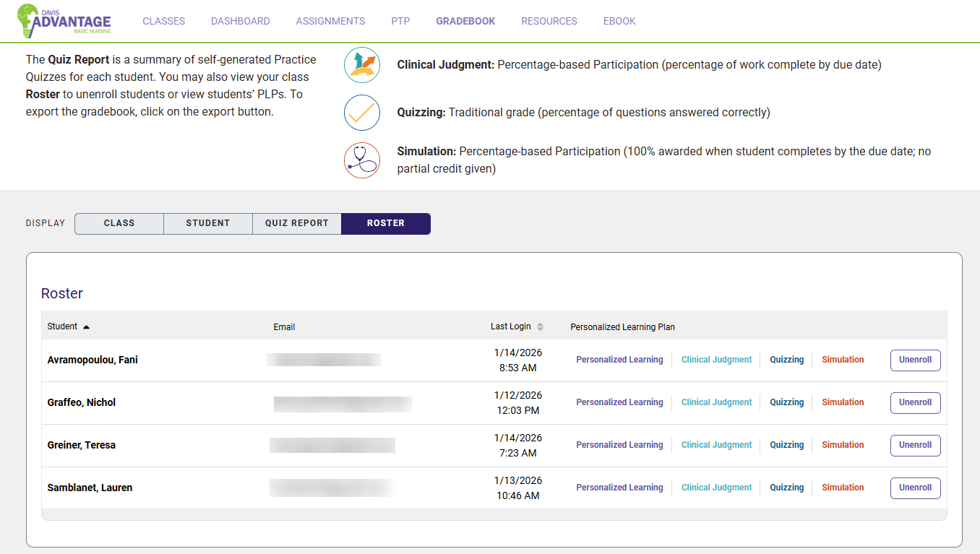Image resolution: width=980 pixels, height=554 pixels.
Task: View Simulation results for Nichol Graffeo
Action: click(843, 402)
